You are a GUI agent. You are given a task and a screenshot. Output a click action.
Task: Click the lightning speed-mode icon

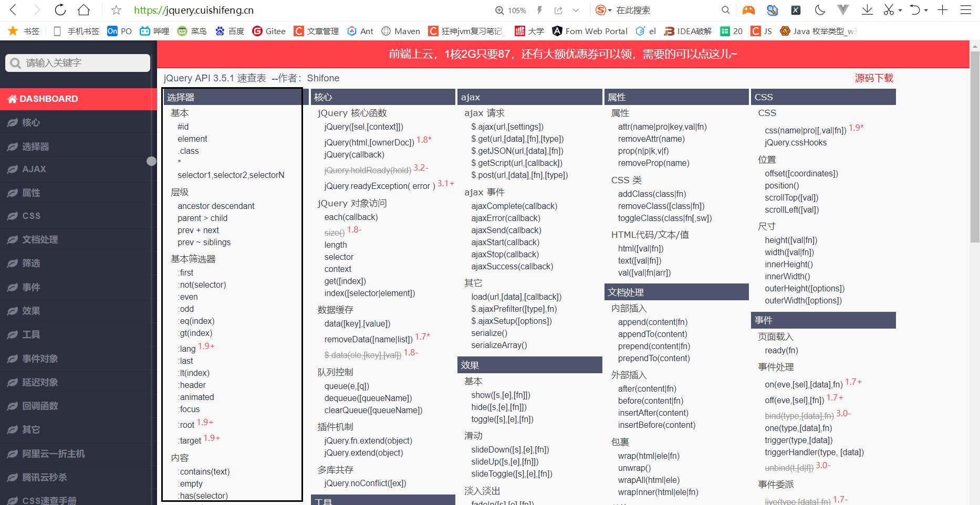[539, 10]
